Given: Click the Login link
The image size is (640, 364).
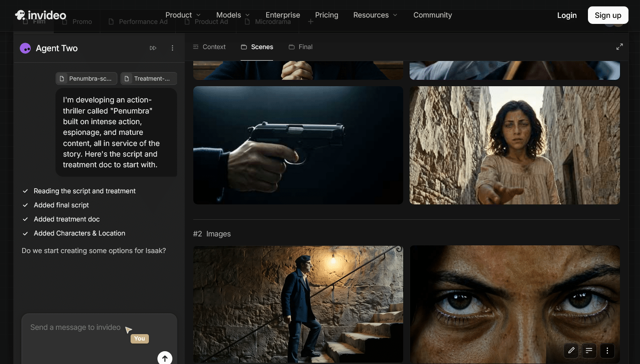Looking at the screenshot, I should (567, 15).
